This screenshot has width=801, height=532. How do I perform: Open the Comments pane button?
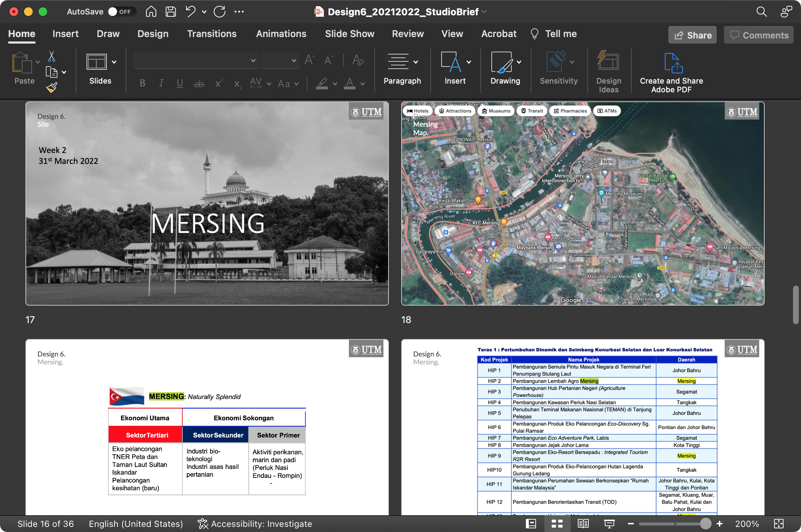[x=759, y=35]
